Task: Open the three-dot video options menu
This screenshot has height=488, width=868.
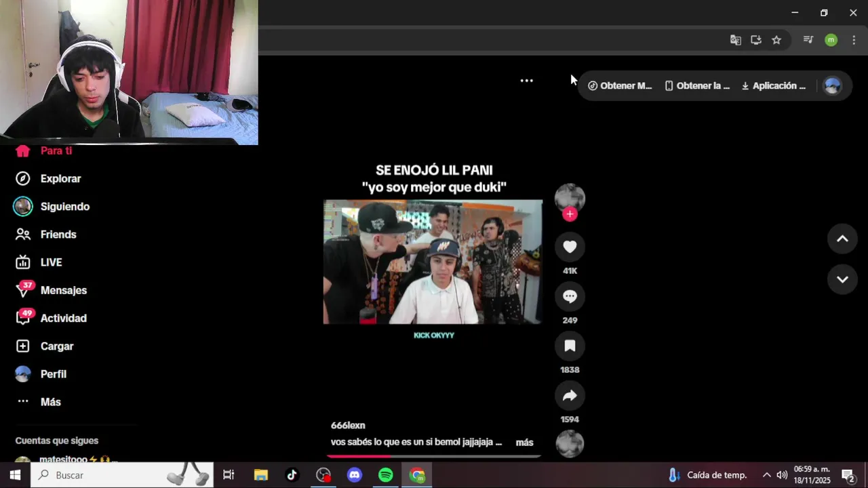Action: pos(526,81)
